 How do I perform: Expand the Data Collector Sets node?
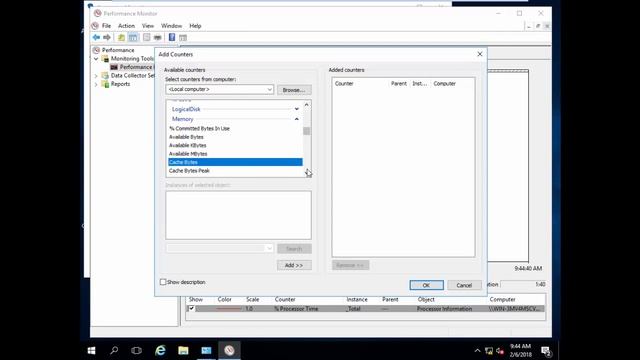pyautogui.click(x=96, y=76)
